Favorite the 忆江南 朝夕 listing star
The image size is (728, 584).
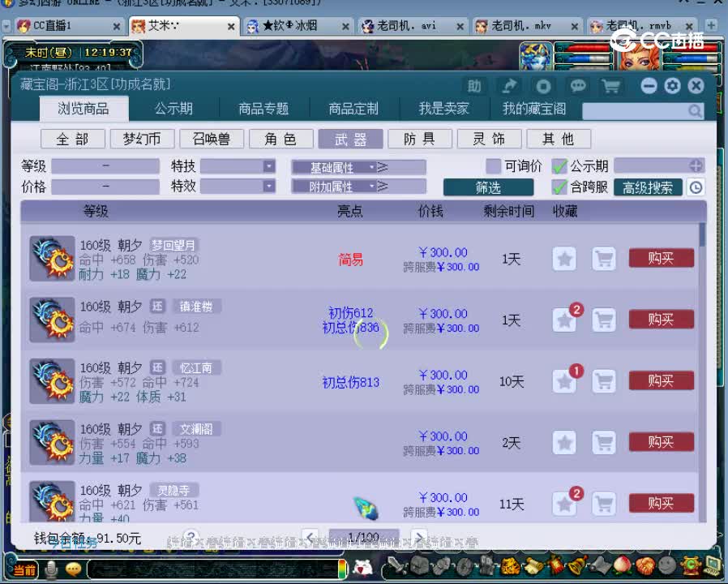564,381
